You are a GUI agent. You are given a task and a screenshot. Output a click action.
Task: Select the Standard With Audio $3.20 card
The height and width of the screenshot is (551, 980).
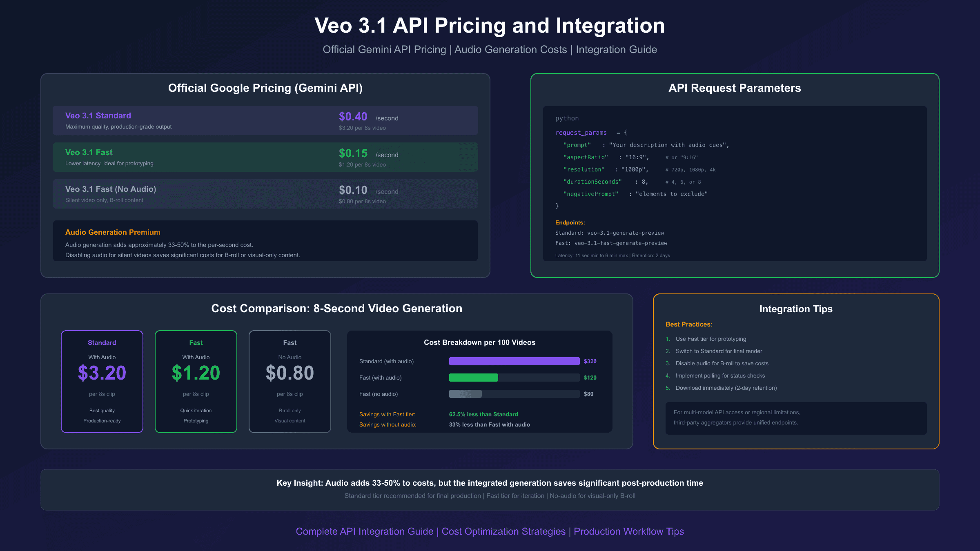pos(102,381)
